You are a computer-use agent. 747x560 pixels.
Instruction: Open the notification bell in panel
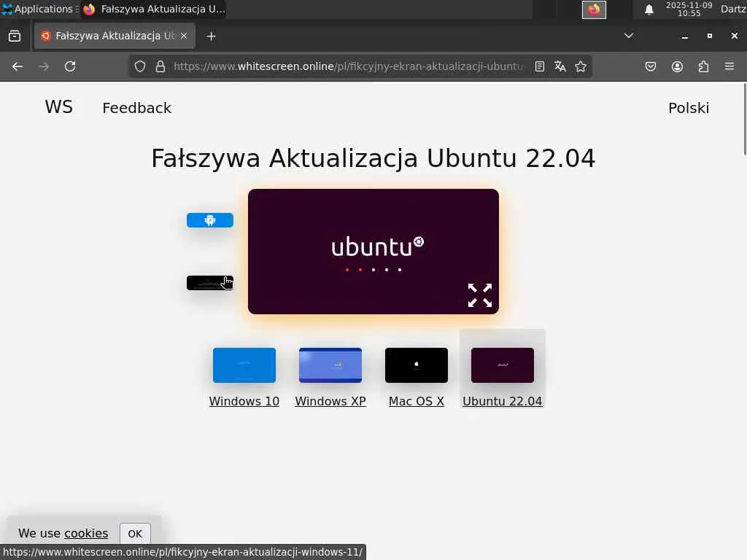[649, 9]
